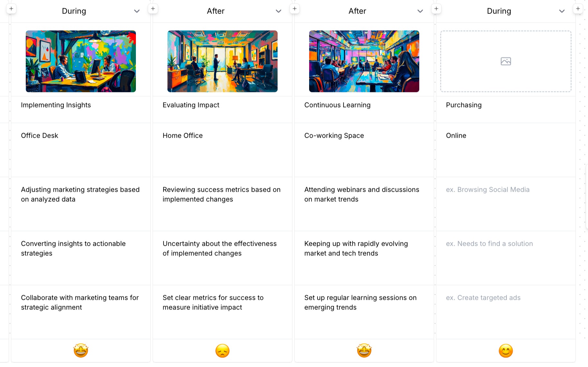Click the plus icon right of the Purchasing column
588x367 pixels.
click(578, 9)
